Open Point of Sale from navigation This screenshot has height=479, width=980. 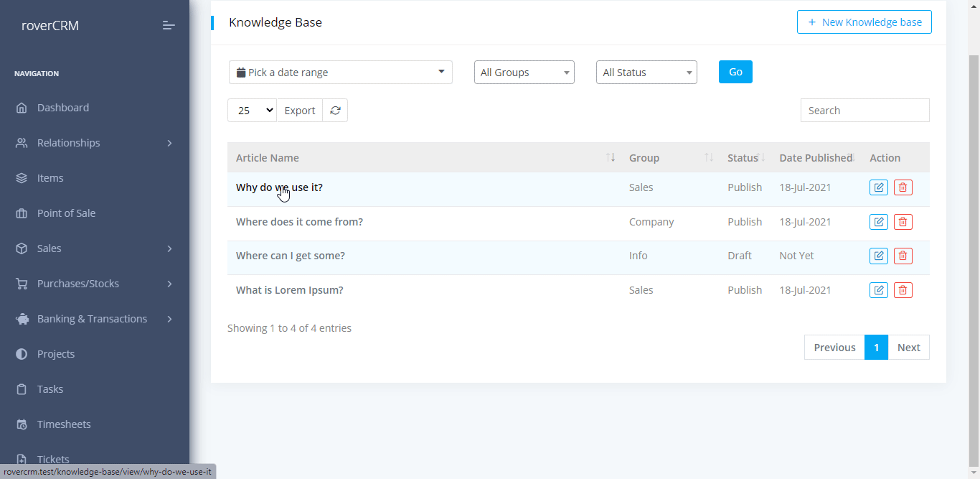tap(66, 213)
